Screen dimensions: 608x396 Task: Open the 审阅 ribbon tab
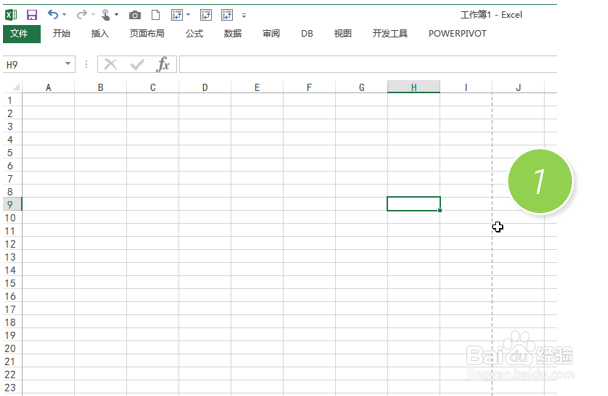(271, 34)
